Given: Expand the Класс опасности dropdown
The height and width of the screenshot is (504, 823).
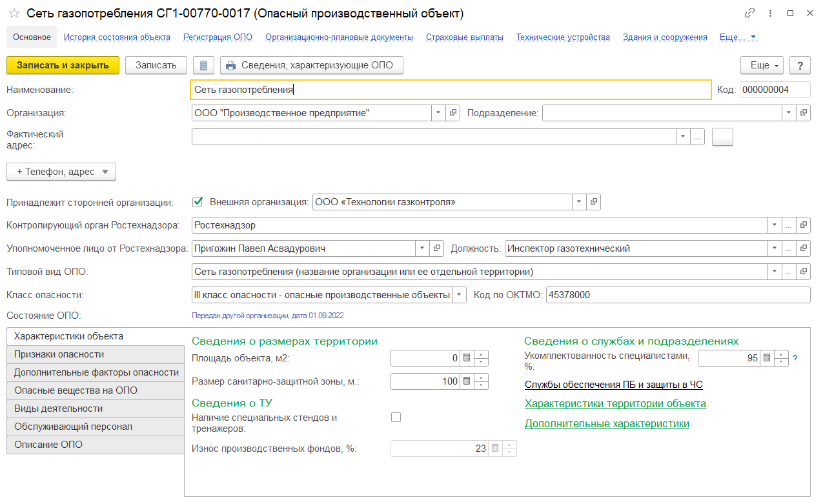Looking at the screenshot, I should (459, 295).
